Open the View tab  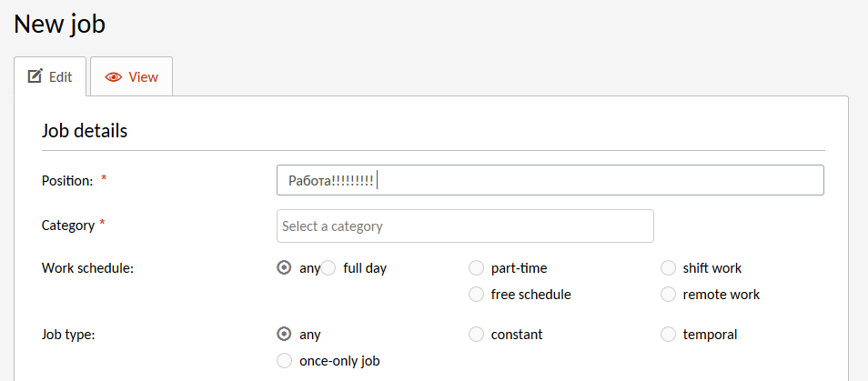[131, 77]
